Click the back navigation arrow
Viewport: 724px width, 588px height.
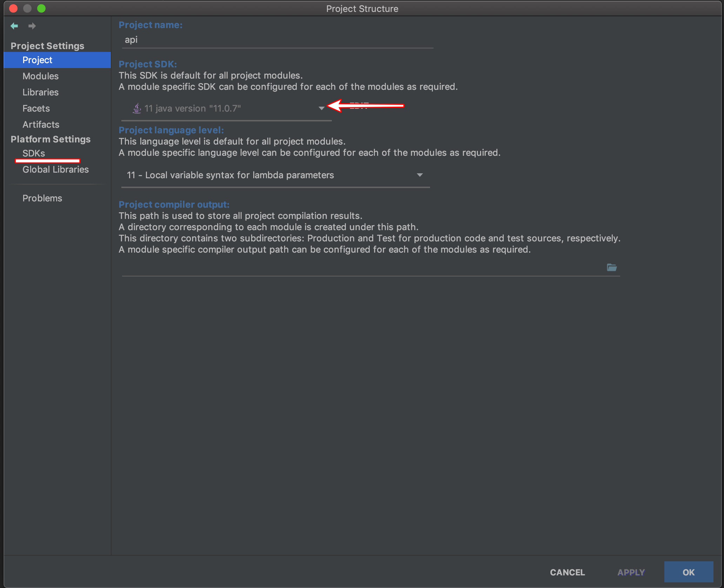point(14,26)
